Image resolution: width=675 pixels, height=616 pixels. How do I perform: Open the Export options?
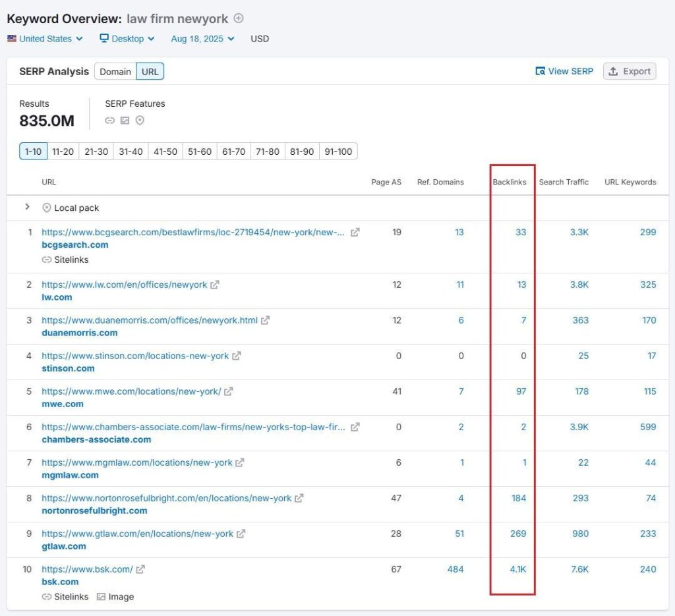pyautogui.click(x=629, y=71)
